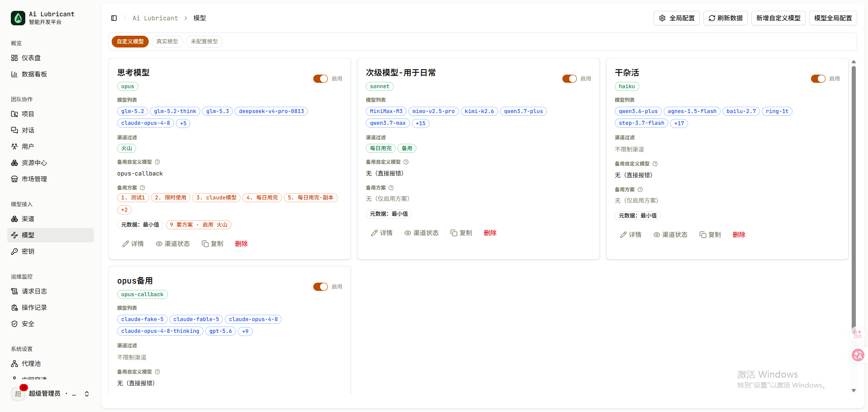Open 安全 security page
868x412 pixels.
[51, 324]
